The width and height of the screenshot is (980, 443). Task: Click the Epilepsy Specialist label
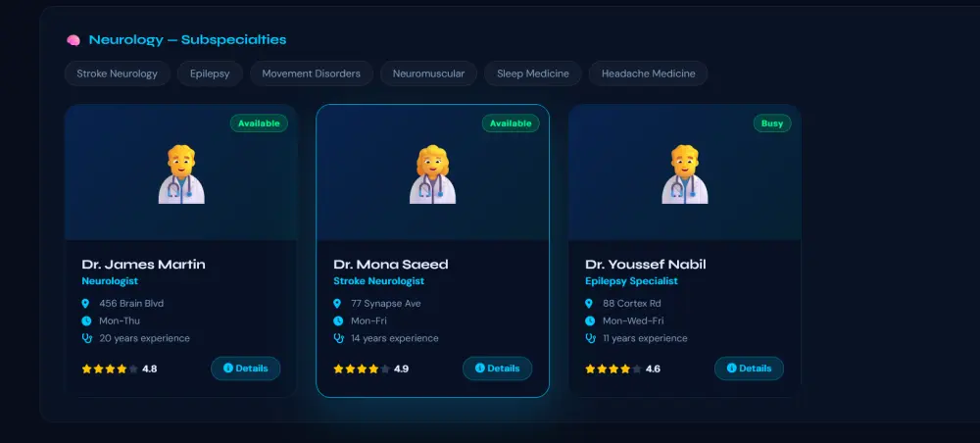pyautogui.click(x=631, y=281)
